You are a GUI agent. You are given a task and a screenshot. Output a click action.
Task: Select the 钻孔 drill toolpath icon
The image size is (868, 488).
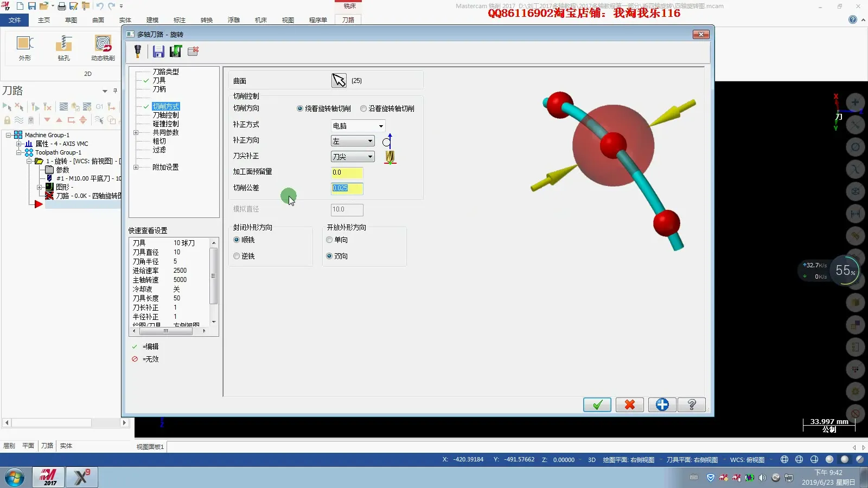pos(64,48)
